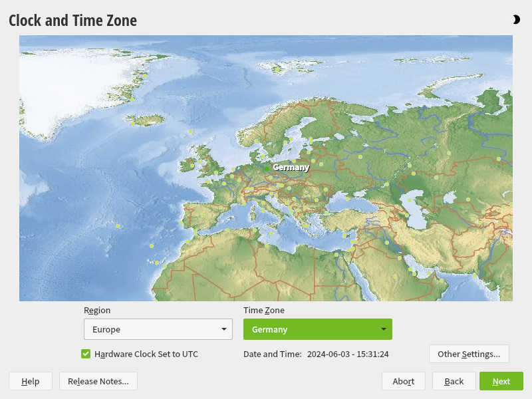Open the Release Notes
532x399 pixels.
98,381
